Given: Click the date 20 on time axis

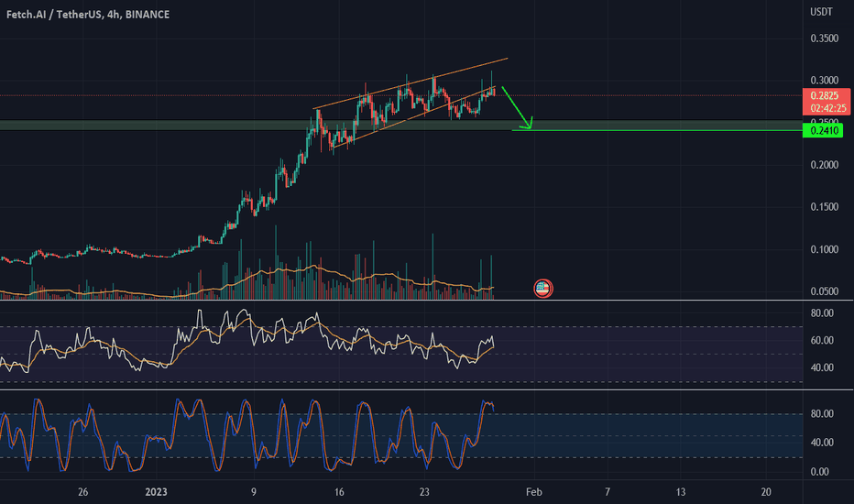Looking at the screenshot, I should coord(766,492).
